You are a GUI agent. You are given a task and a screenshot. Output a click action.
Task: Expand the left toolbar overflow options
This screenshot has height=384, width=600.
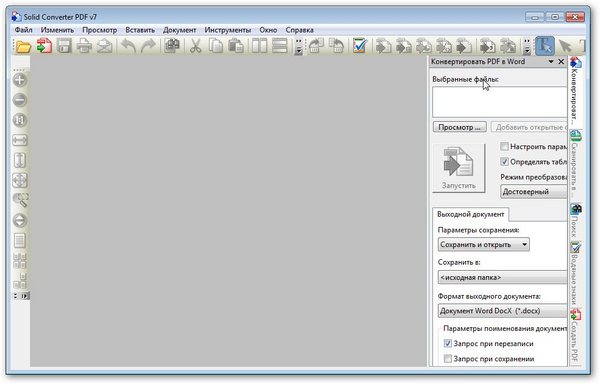click(x=21, y=296)
